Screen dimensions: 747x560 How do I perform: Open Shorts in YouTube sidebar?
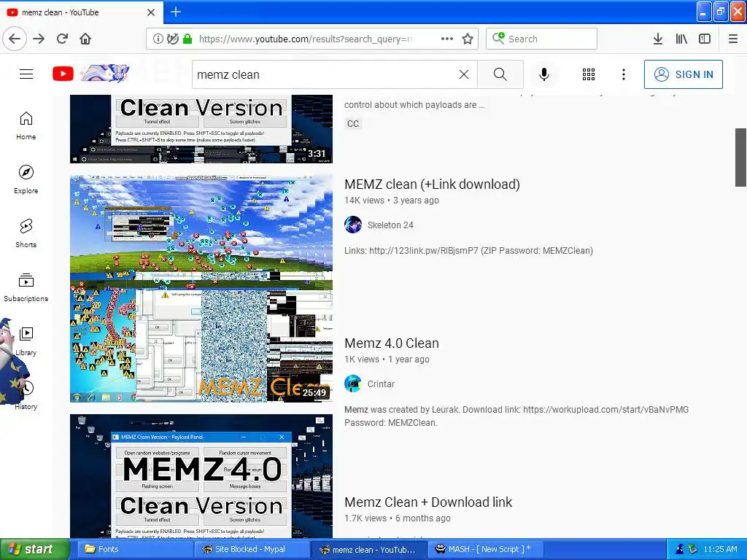[26, 233]
